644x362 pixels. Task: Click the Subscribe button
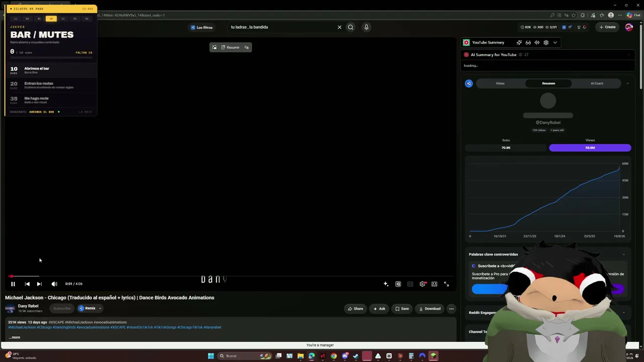(x=62, y=309)
